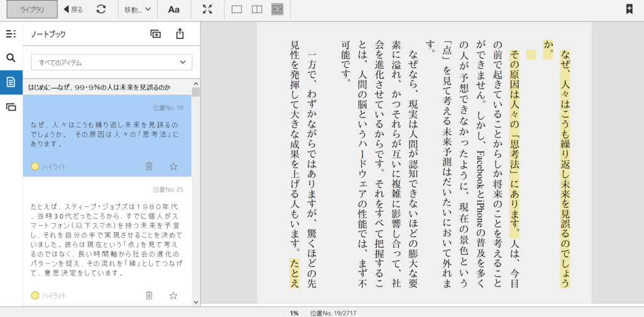Open the search sidebar icon
644x317 pixels.
coord(11,57)
